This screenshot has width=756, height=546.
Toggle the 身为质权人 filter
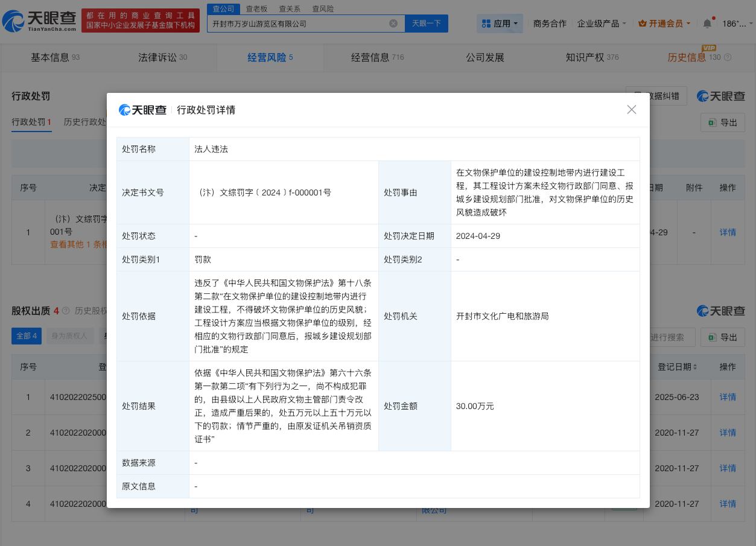tap(70, 336)
